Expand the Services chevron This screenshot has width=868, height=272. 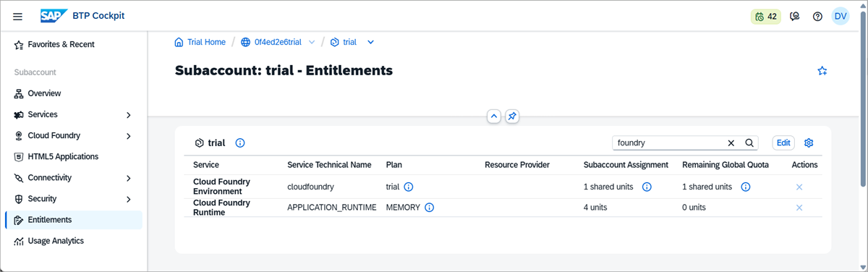(129, 115)
